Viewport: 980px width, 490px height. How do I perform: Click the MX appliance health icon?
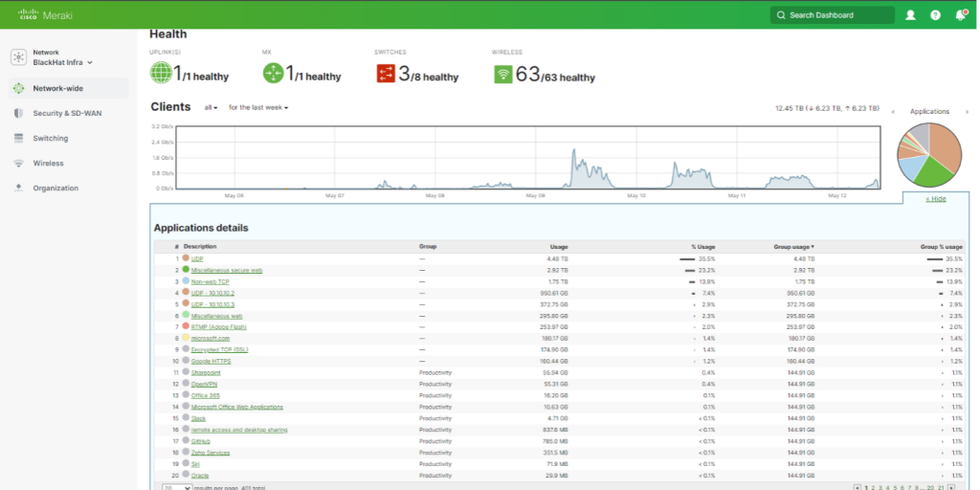tap(274, 73)
